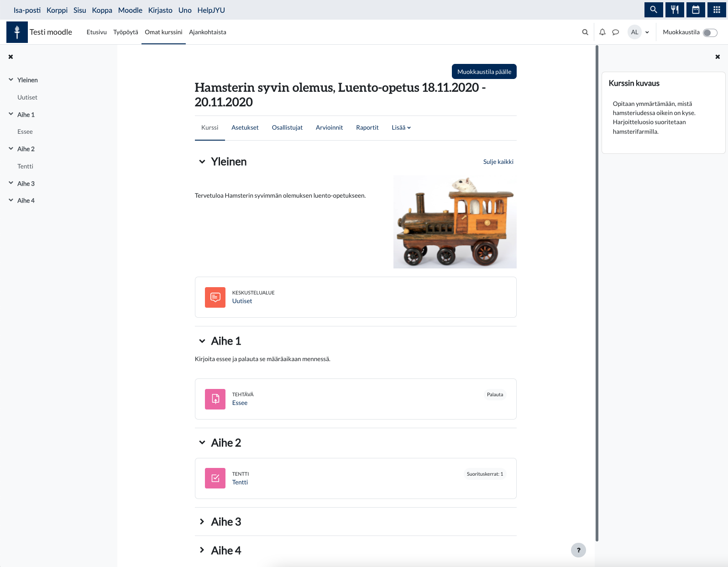The image size is (728, 567).
Task: Go to Työpöytä in navigation
Action: coord(126,32)
